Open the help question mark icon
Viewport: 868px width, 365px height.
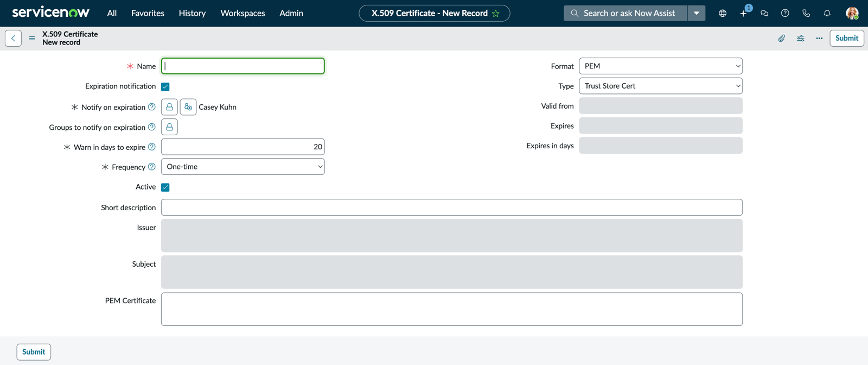(x=785, y=13)
